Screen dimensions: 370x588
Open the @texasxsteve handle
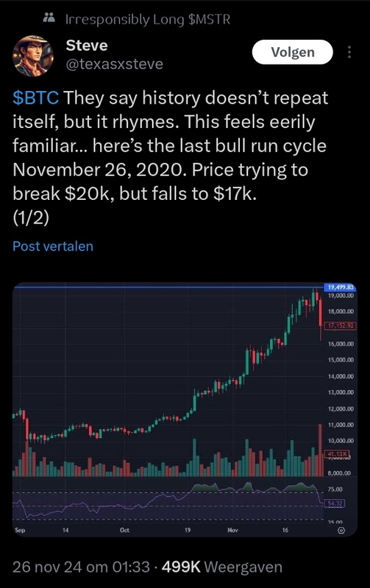pos(115,64)
